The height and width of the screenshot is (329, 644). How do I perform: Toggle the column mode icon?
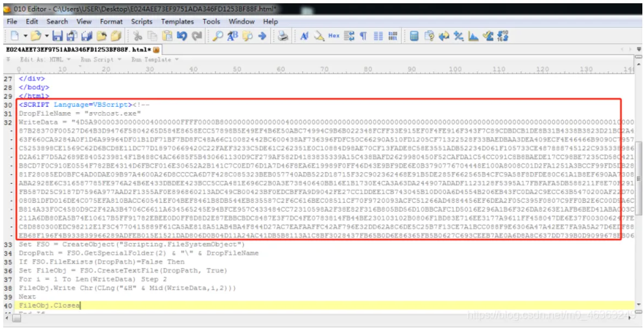click(x=378, y=36)
